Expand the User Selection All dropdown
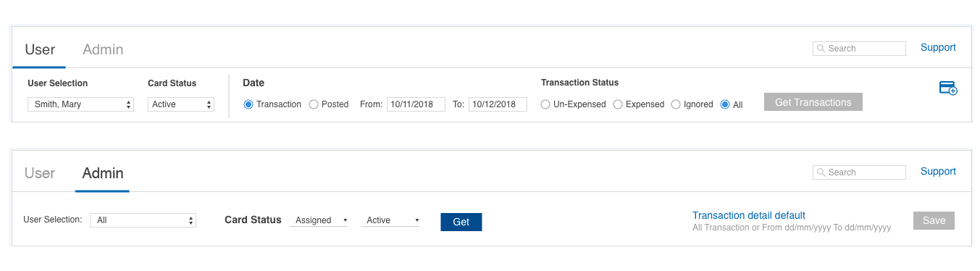 (x=143, y=220)
